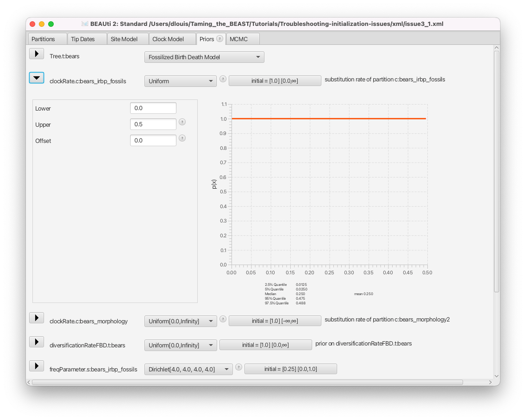Open help for the bears_morphology clock rate prior

click(x=223, y=319)
